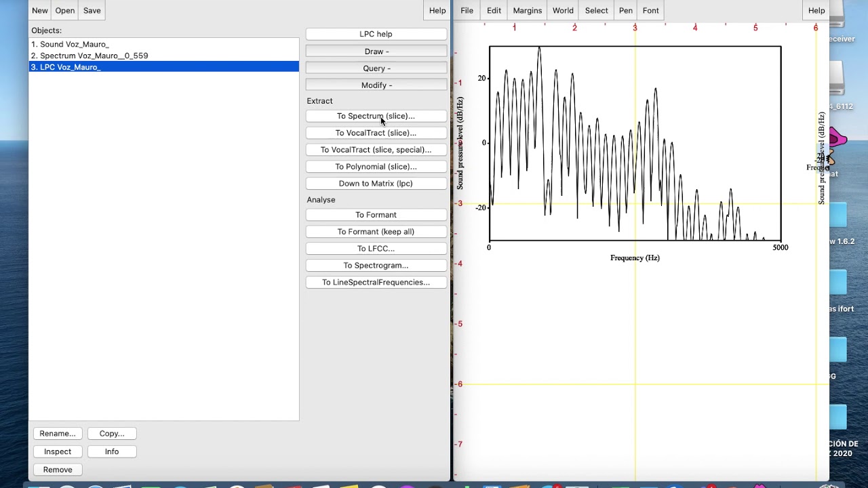Viewport: 868px width, 488px height.
Task: Click the Info button
Action: pos(112,451)
